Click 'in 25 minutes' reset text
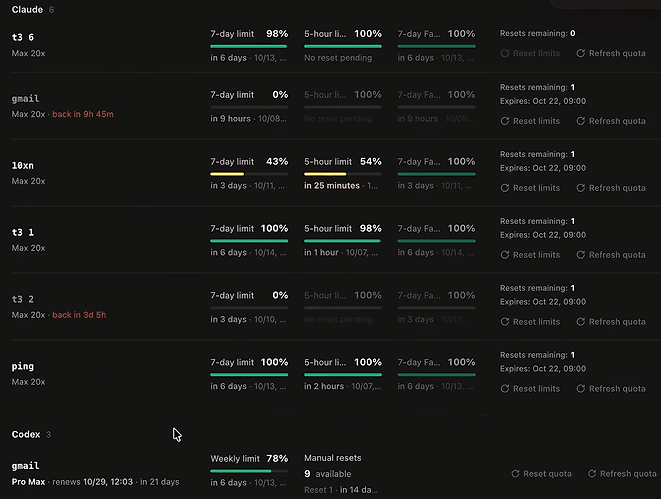Viewport: 661px width, 499px height. (332, 185)
